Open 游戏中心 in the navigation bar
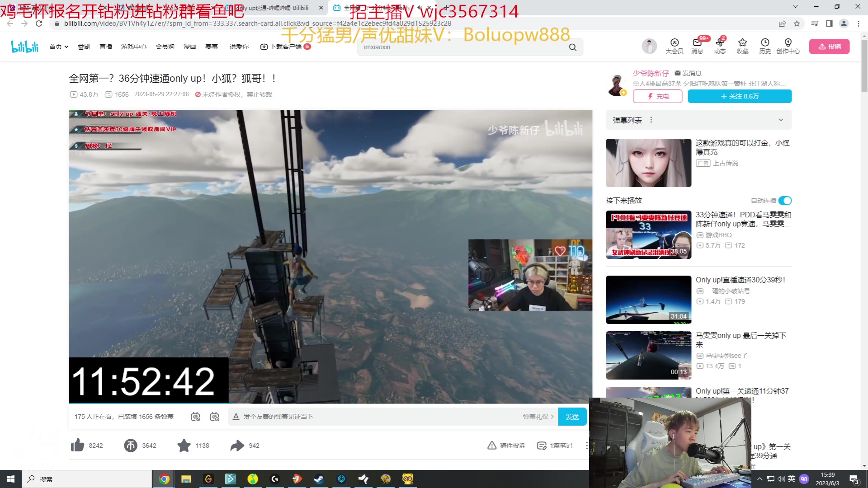 [x=134, y=47]
